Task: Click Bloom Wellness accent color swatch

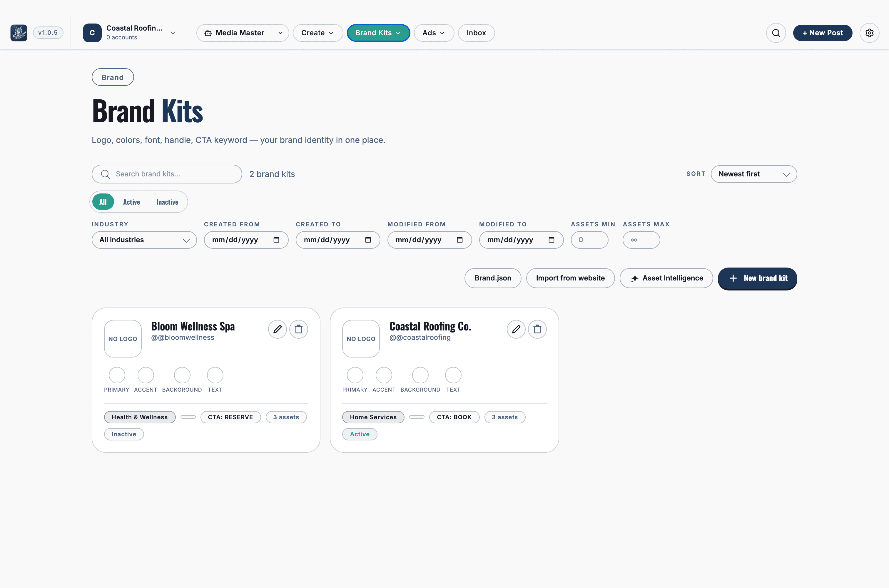Action: (146, 375)
